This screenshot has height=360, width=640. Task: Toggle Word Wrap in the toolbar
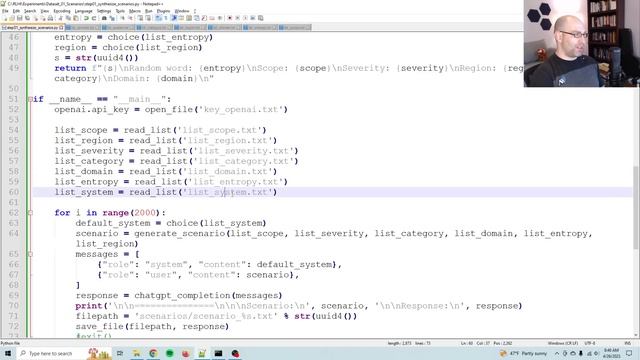point(158,18)
